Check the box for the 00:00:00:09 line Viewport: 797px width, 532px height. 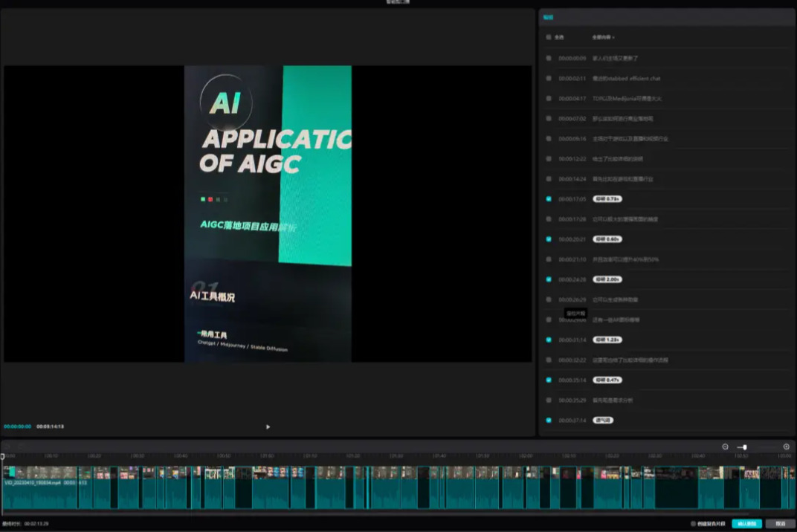point(549,58)
